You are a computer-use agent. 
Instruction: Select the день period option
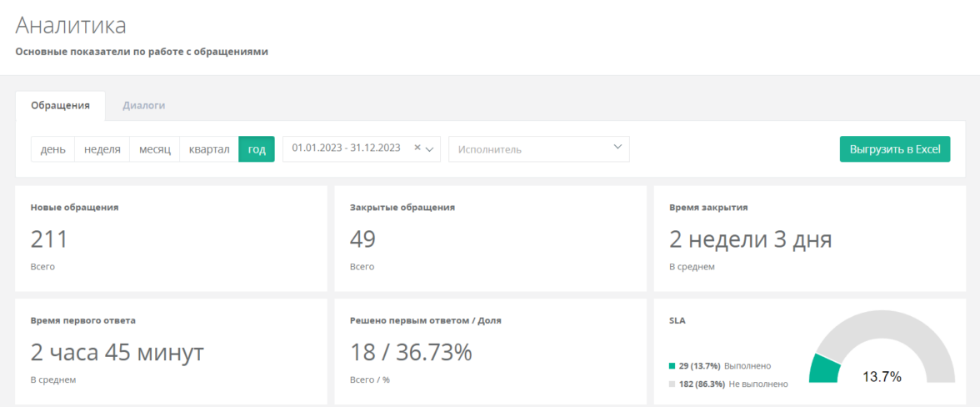[x=53, y=149]
